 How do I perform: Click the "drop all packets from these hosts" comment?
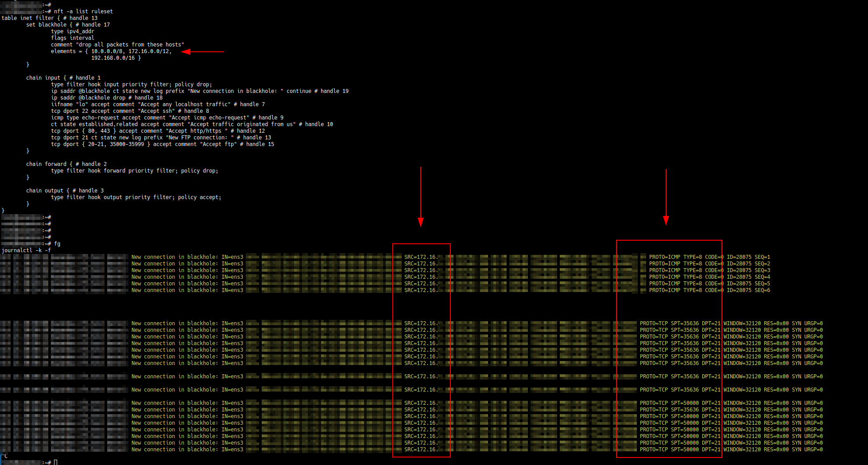(x=129, y=45)
